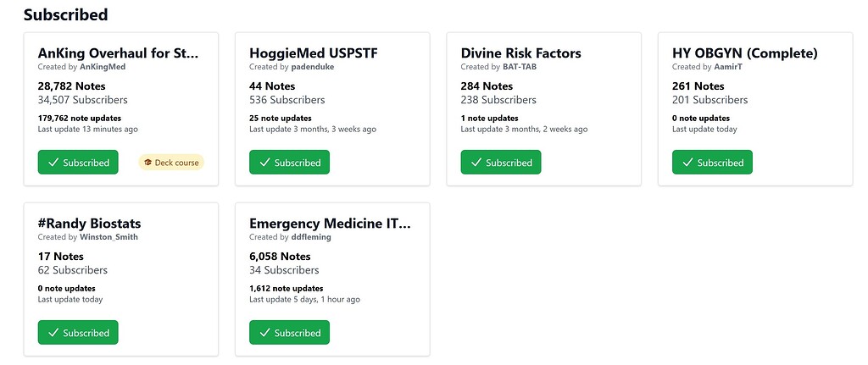
Task: Toggle Subscribed button on AnKing Overhaul deck
Action: click(78, 163)
